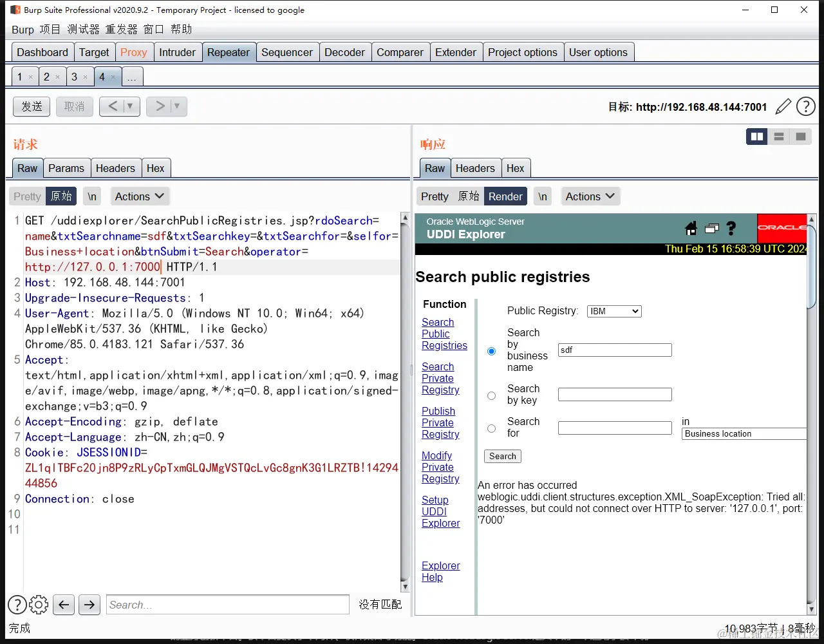
Task: Click the 取消 cancel button
Action: [74, 106]
